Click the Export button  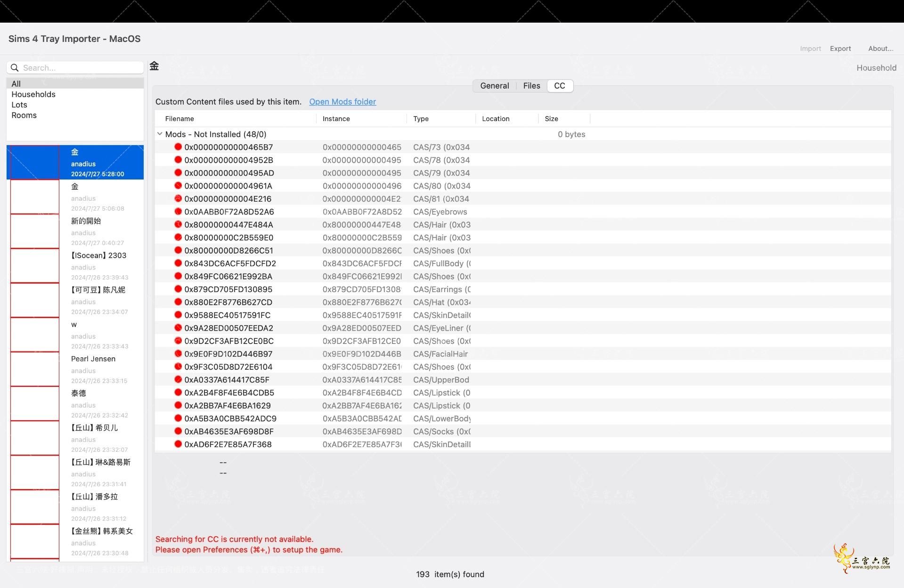click(x=840, y=49)
